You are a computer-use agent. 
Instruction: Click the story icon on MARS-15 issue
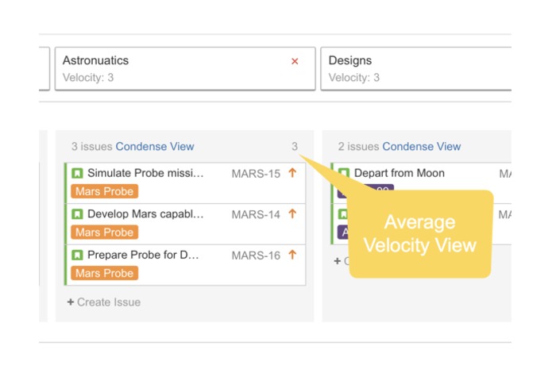click(x=77, y=173)
